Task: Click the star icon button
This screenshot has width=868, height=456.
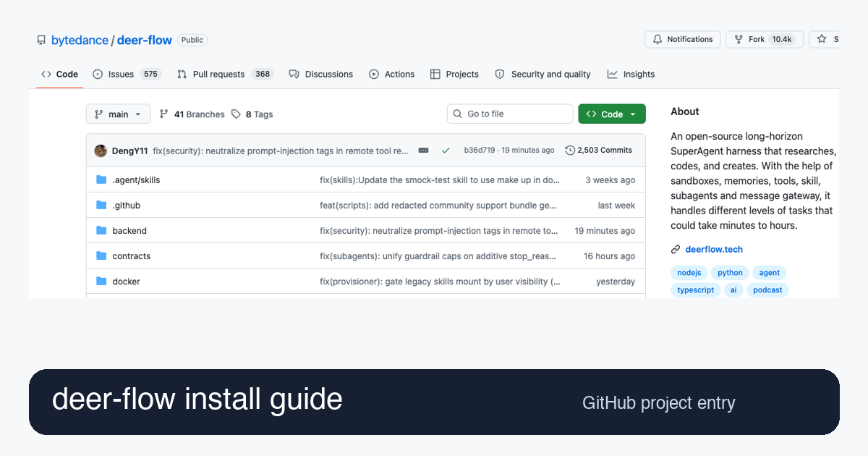Action: click(822, 40)
